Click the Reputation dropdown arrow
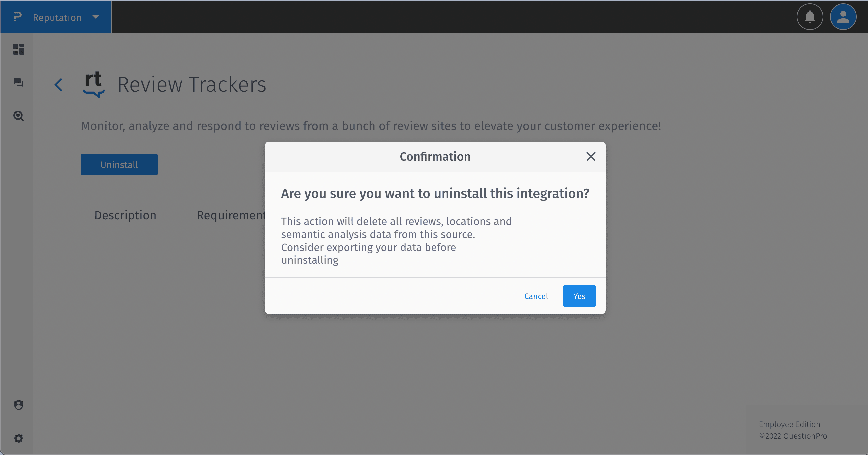 coord(96,17)
